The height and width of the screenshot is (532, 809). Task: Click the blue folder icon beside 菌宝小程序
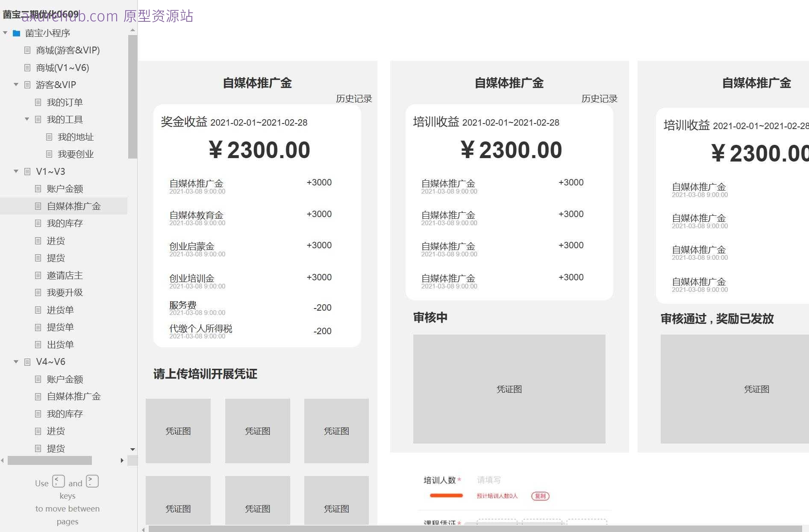tap(17, 32)
